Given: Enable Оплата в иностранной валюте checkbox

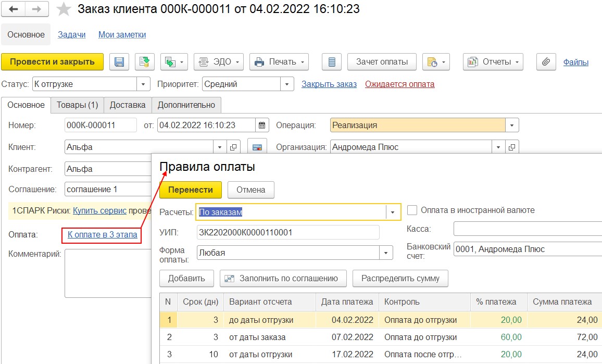Looking at the screenshot, I should [x=412, y=210].
